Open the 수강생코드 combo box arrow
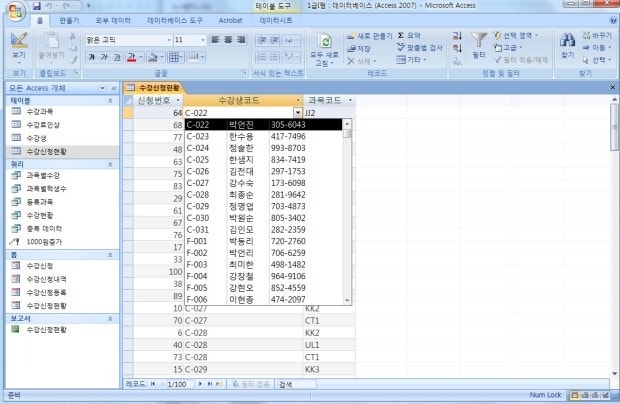The width and height of the screenshot is (620, 404). tap(297, 113)
